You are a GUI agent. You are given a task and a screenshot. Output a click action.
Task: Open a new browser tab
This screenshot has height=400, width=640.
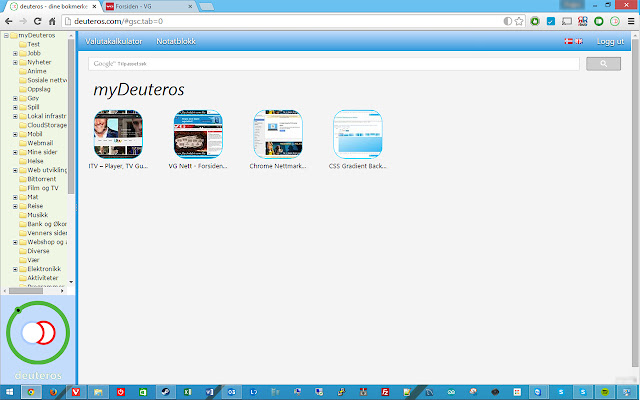click(207, 7)
